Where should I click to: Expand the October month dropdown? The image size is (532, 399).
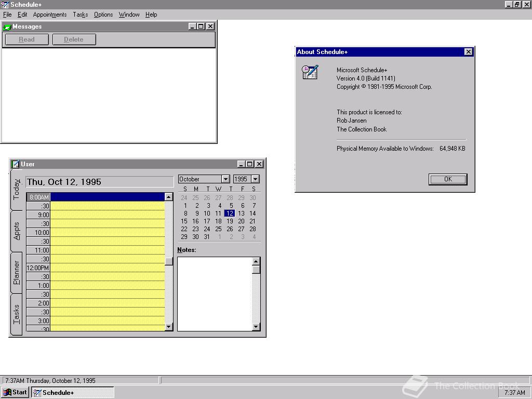tap(225, 179)
